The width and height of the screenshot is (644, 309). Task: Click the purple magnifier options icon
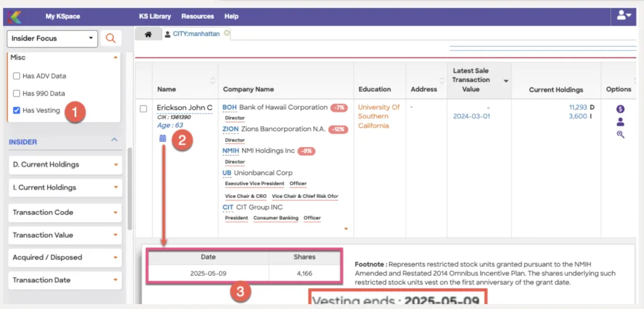point(620,134)
